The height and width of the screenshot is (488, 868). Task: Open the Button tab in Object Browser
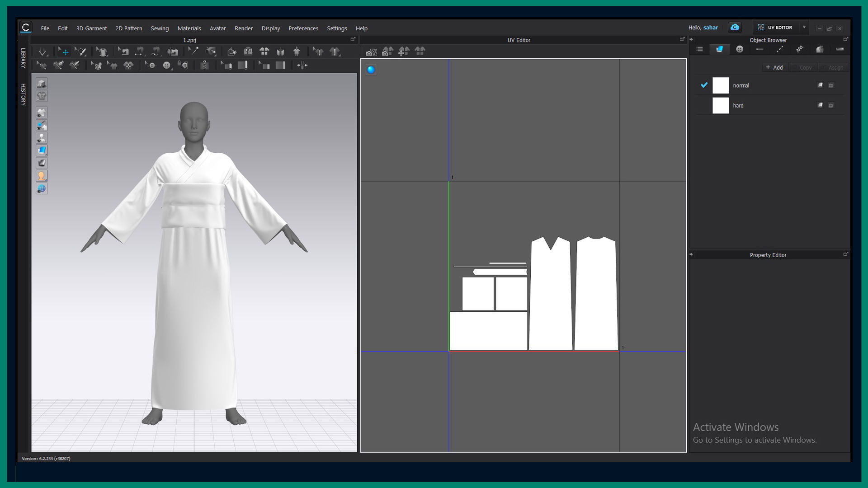(740, 49)
